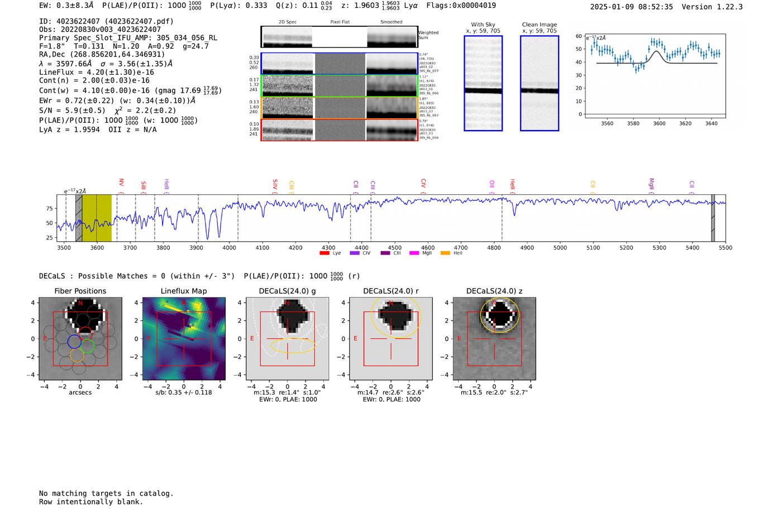
Task: Click the Lyα red legend swatch
Action: pos(324,253)
